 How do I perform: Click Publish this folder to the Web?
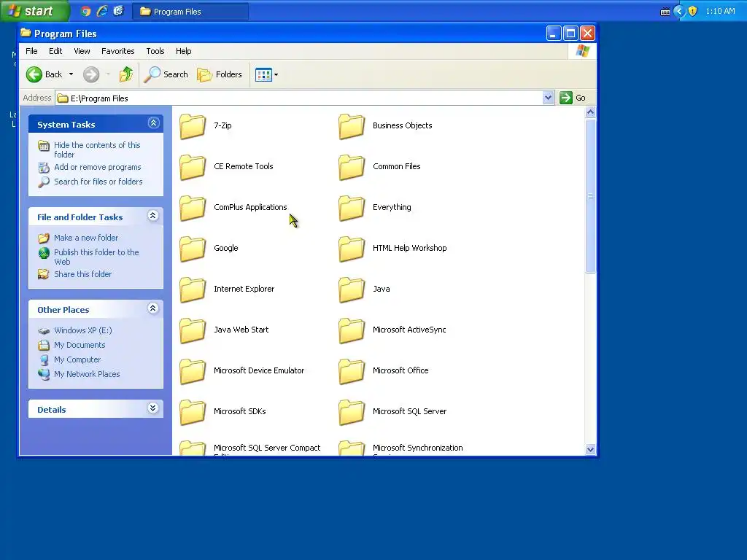coord(96,257)
